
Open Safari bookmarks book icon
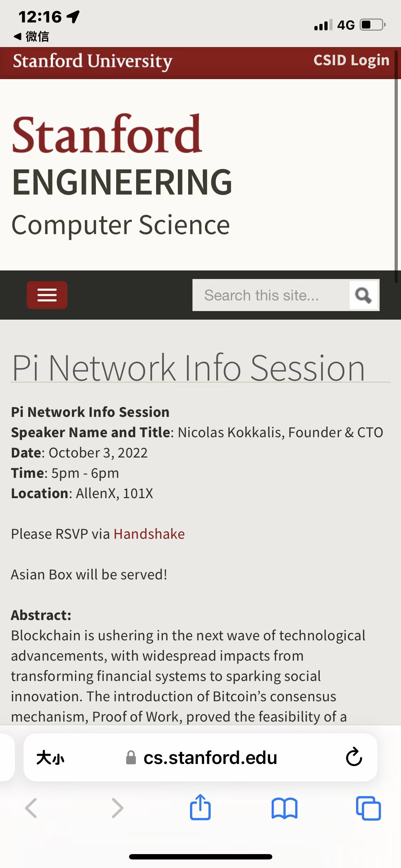coord(284,808)
